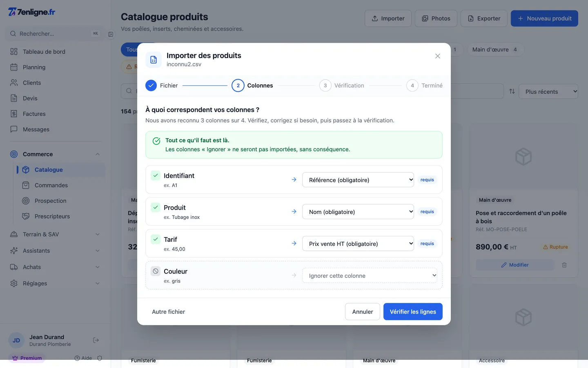Viewport: 588px width, 368px height.
Task: Click the Premium badge
Action: 27,358
